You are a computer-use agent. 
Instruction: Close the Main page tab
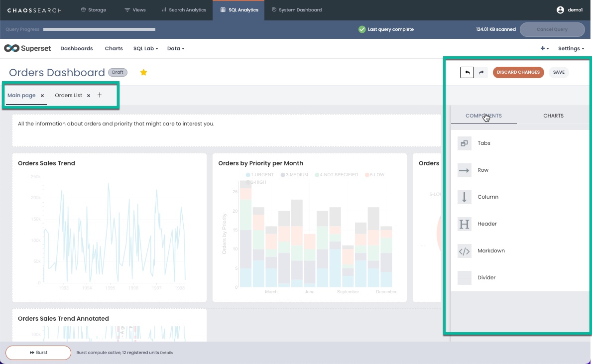click(x=42, y=96)
